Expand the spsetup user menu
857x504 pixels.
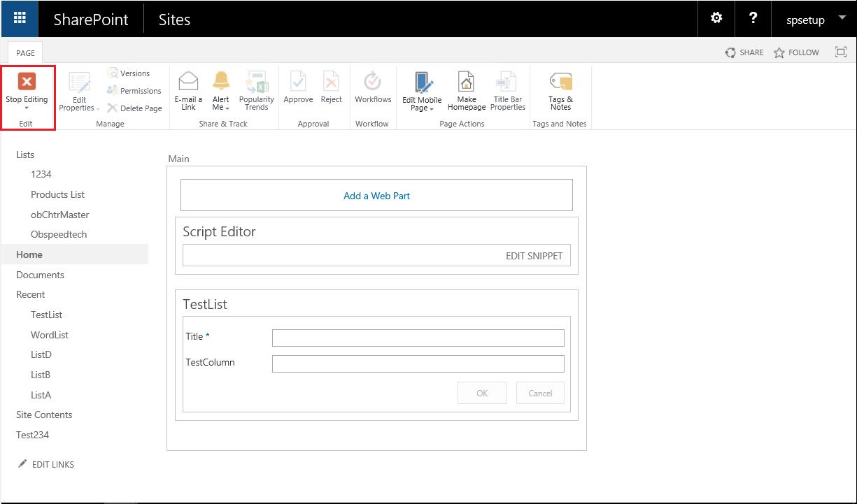point(814,20)
